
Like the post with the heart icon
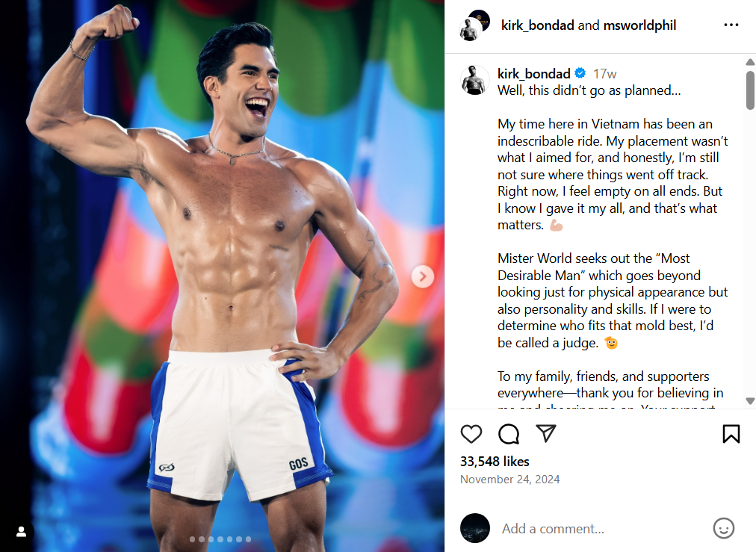coord(471,434)
